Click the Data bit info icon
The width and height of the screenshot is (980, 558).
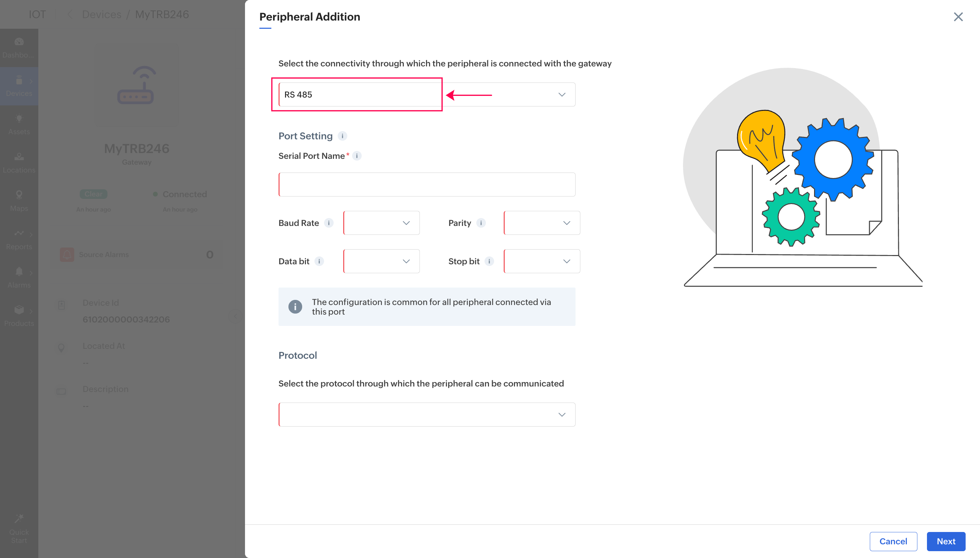point(319,262)
